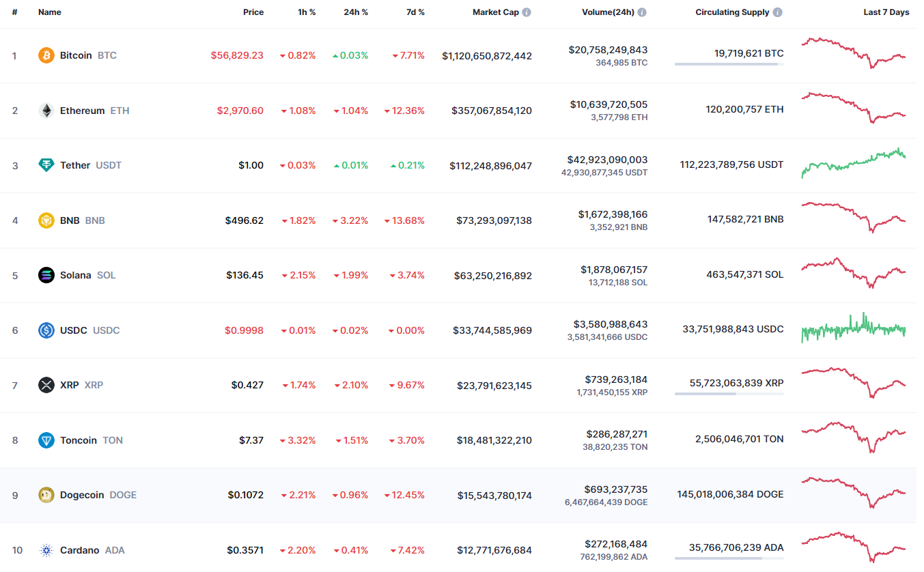Image resolution: width=924 pixels, height=572 pixels.
Task: Click the Circulating Supply info icon
Action: pyautogui.click(x=778, y=12)
